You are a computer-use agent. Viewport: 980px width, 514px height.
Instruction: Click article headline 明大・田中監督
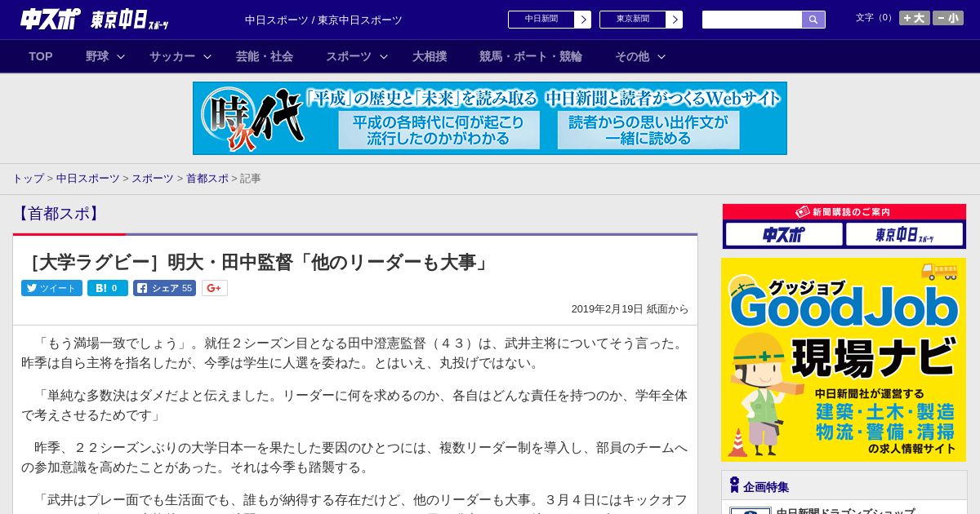259,263
